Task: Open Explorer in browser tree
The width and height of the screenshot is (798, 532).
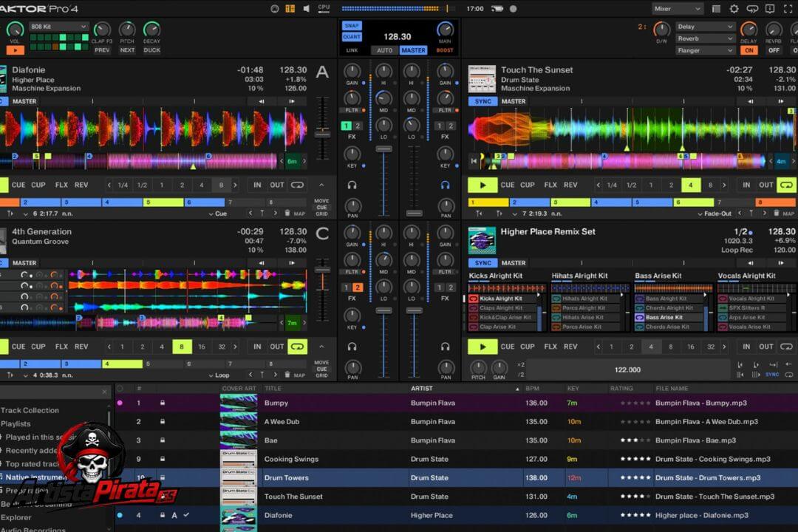Action: point(16,517)
